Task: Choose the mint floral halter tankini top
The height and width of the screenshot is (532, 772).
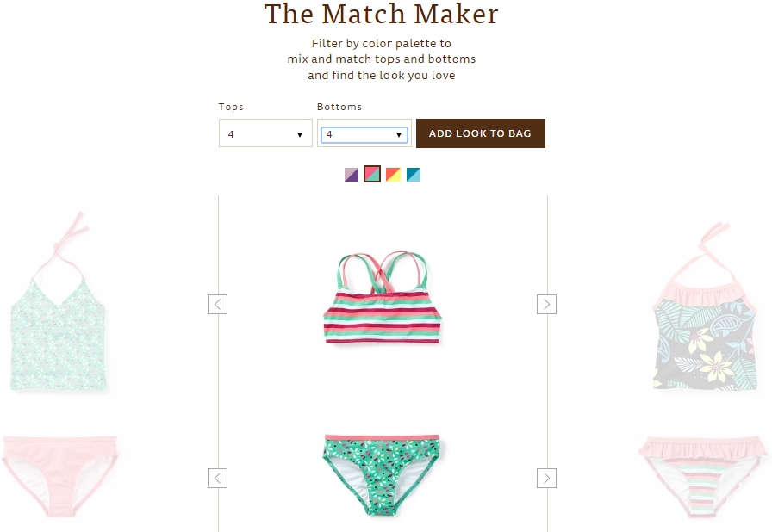Action: (58, 301)
